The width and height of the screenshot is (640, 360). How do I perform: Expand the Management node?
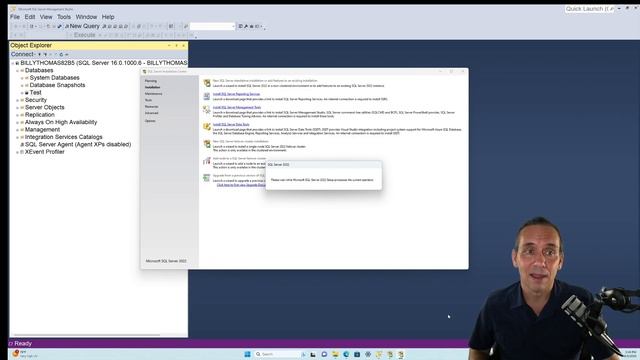click(x=18, y=129)
